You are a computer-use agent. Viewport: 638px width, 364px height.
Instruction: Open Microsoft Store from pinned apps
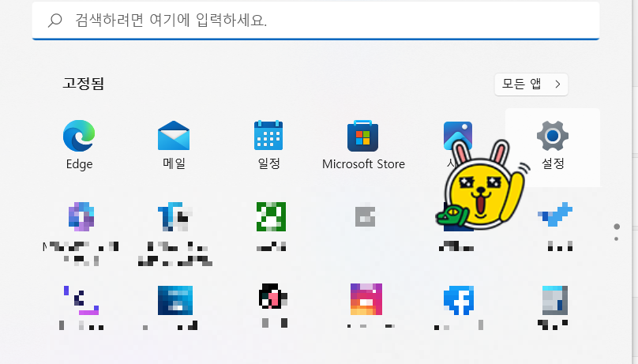[363, 136]
